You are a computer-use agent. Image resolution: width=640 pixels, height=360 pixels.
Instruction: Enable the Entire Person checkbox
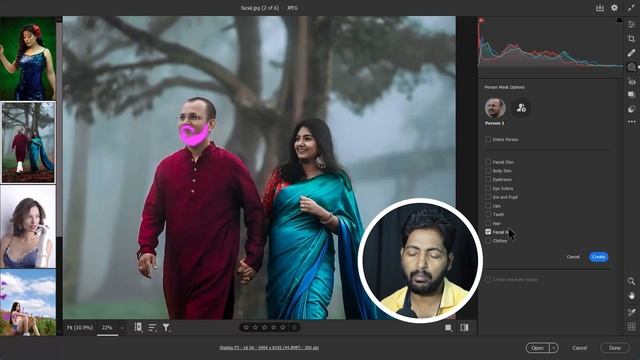tap(488, 139)
